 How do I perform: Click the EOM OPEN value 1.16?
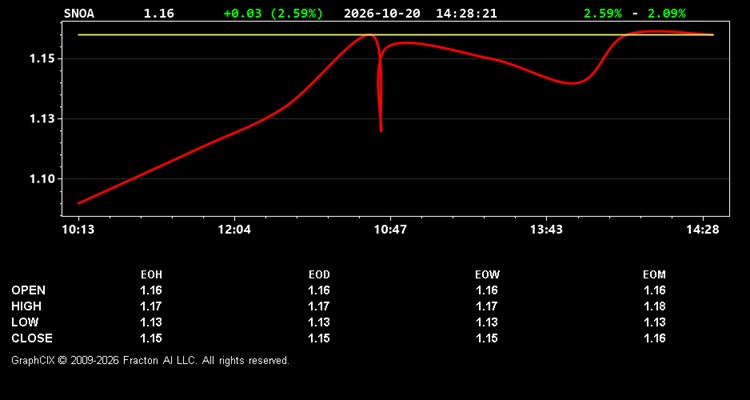(x=654, y=290)
